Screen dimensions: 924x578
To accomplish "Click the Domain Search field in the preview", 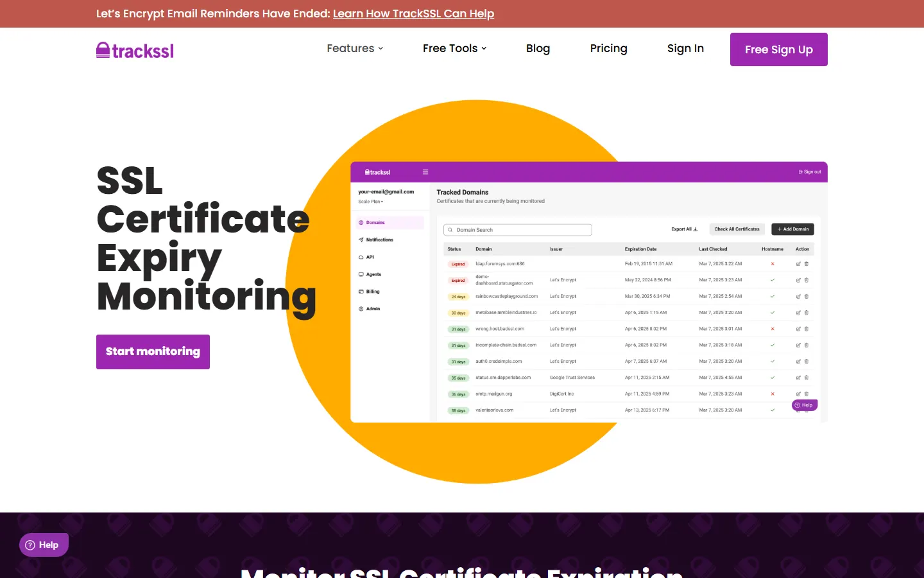I will (518, 230).
